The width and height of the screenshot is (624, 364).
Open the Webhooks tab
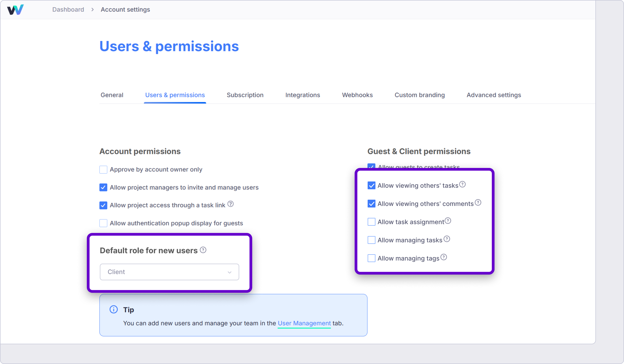[357, 95]
